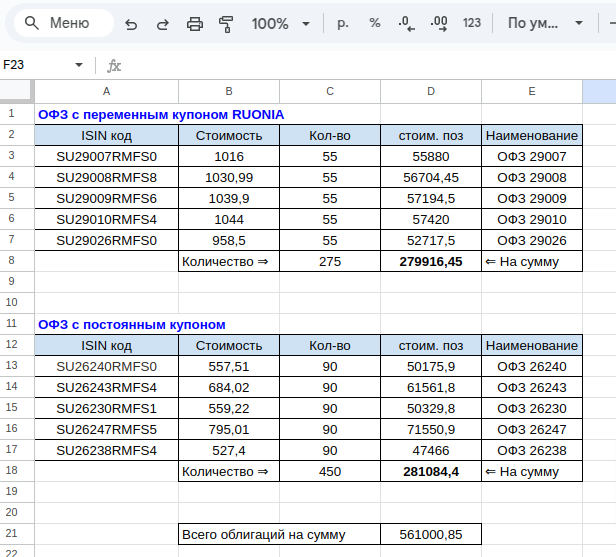The height and width of the screenshot is (557, 616).
Task: Print the spreadsheet with printer icon
Action: [x=195, y=23]
